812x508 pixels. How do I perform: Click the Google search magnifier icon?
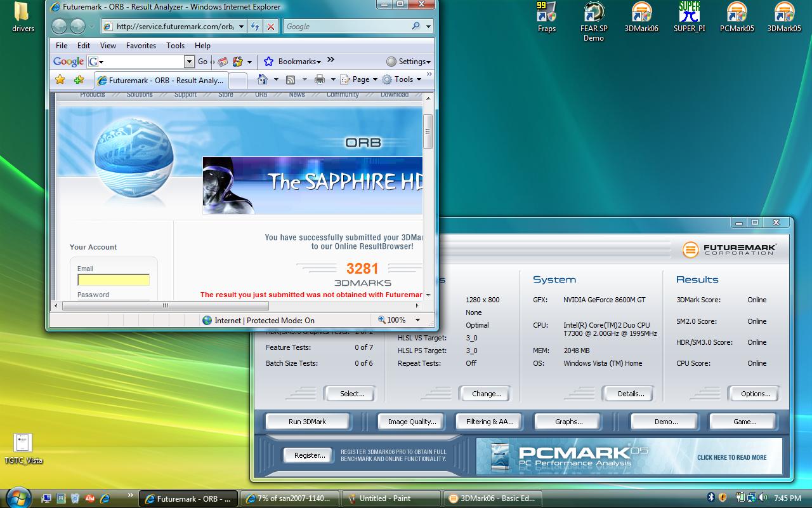(x=416, y=26)
